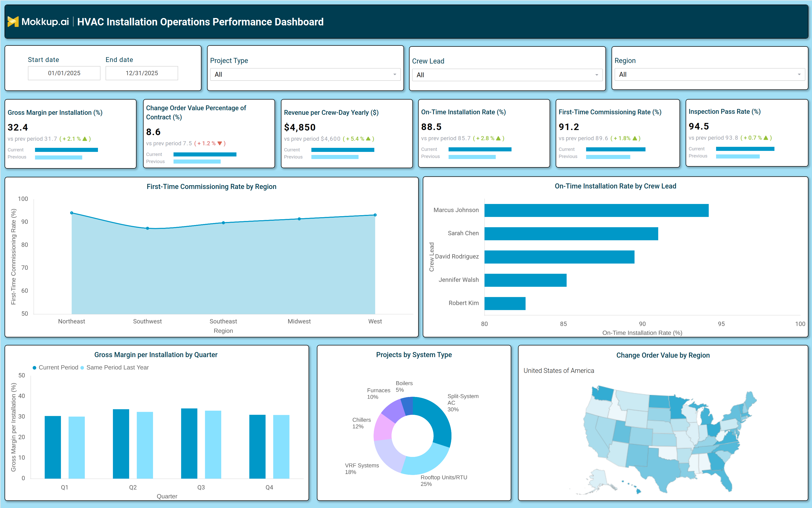Click the Q3 Current Period bar
Screen dimensions: 812x508
pyautogui.click(x=189, y=443)
